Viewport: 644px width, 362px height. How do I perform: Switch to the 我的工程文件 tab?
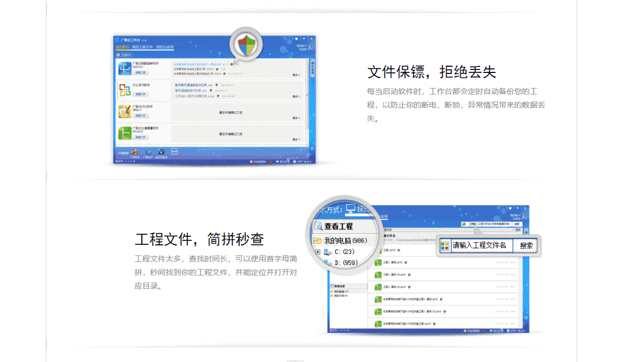coord(143,47)
